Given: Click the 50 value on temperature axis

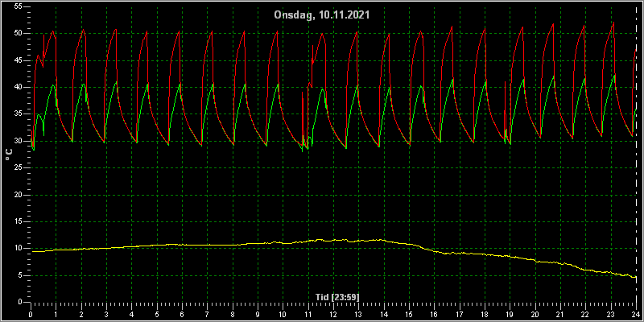Looking at the screenshot, I should (17, 34).
